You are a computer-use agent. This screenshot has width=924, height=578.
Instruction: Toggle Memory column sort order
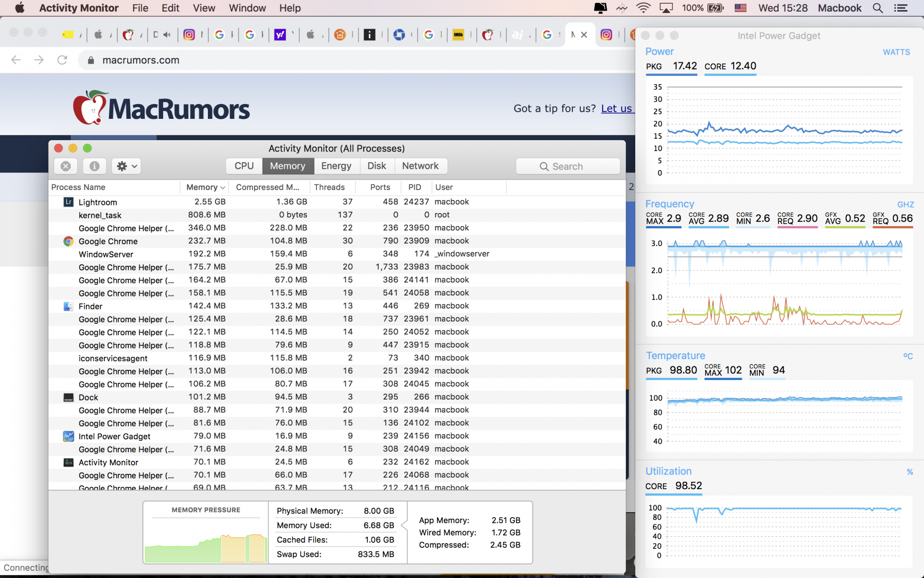click(205, 187)
